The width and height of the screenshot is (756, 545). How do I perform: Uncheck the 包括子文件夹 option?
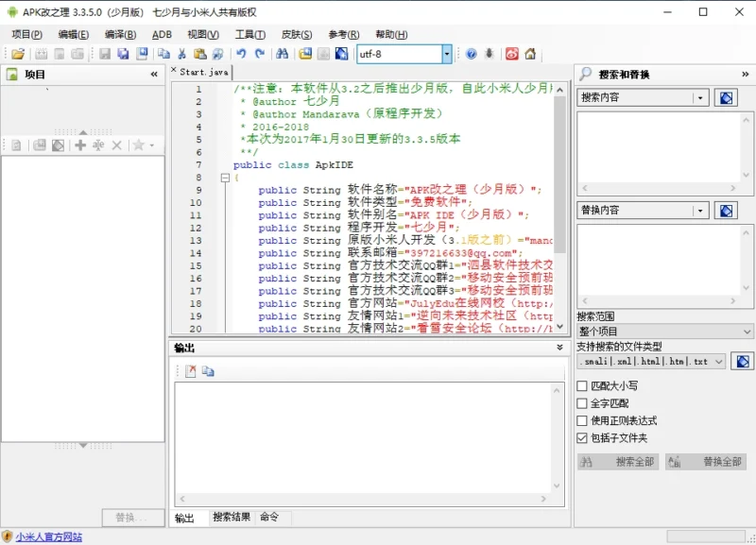point(584,435)
